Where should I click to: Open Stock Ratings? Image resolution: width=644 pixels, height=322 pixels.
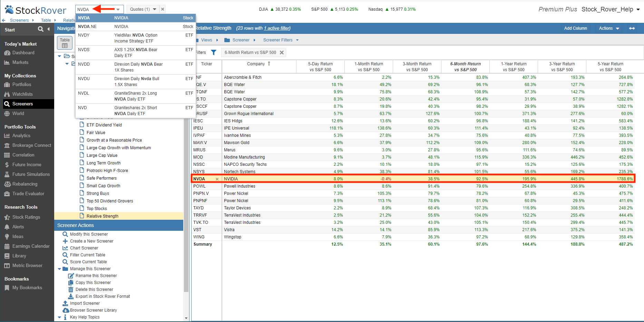click(26, 217)
